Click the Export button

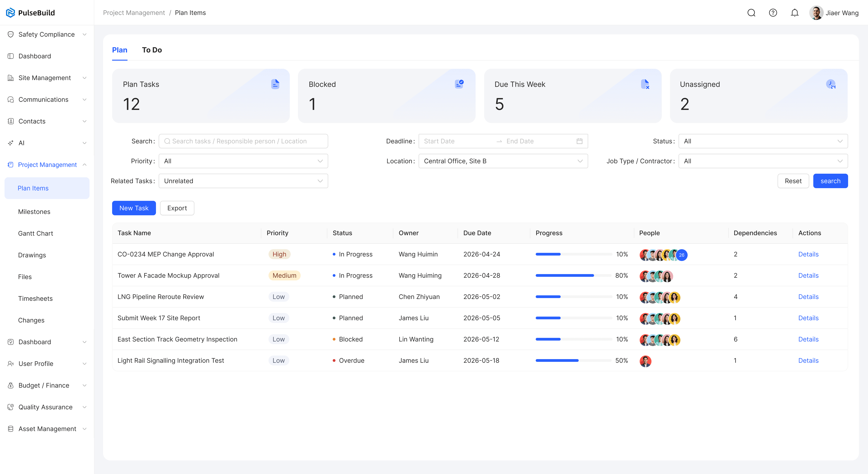tap(177, 208)
